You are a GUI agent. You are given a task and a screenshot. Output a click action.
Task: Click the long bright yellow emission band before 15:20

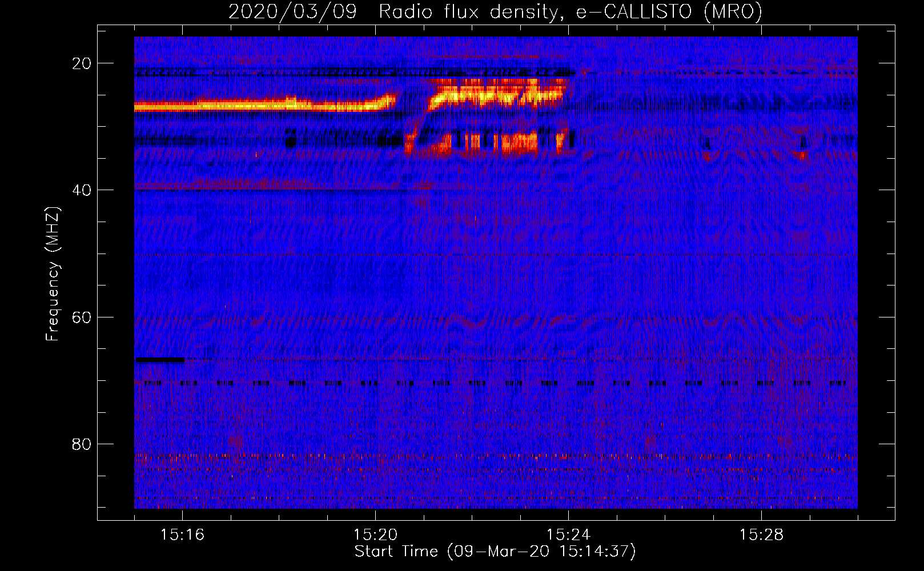[x=264, y=104]
